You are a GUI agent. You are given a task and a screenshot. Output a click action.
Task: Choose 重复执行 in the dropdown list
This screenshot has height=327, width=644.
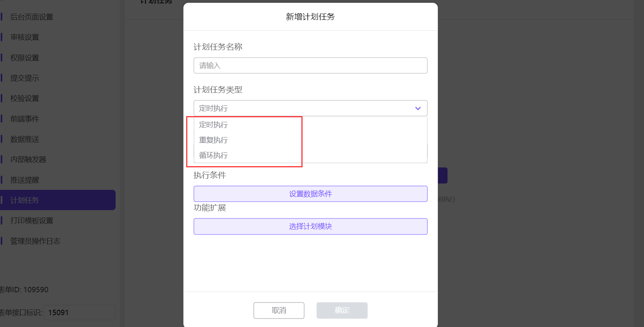pos(214,140)
